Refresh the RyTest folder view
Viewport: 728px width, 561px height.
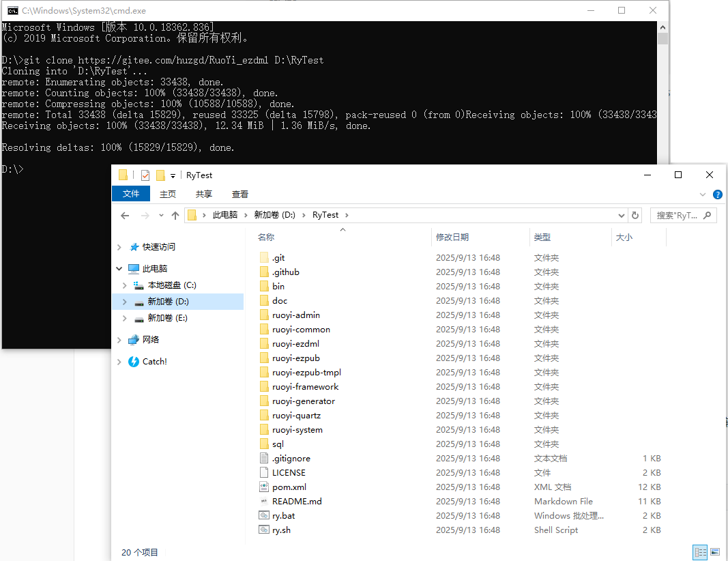pos(635,216)
